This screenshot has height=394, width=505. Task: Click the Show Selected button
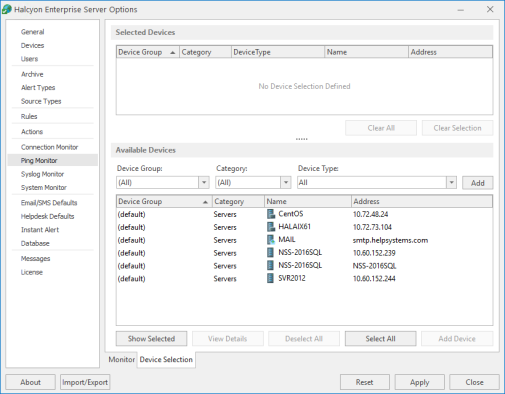151,339
